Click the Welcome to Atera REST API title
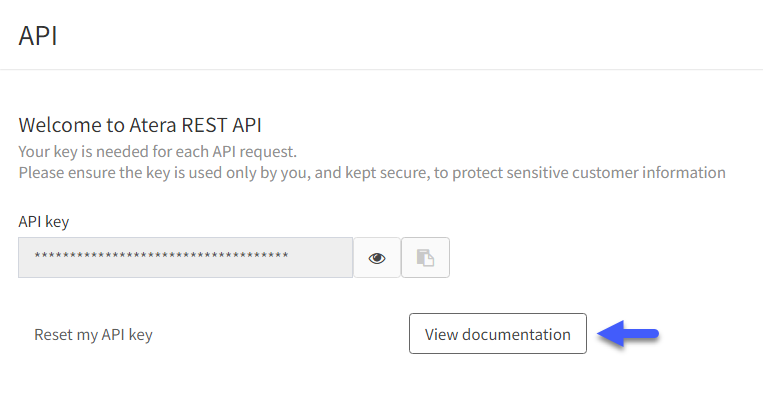763x400 pixels. coord(140,125)
